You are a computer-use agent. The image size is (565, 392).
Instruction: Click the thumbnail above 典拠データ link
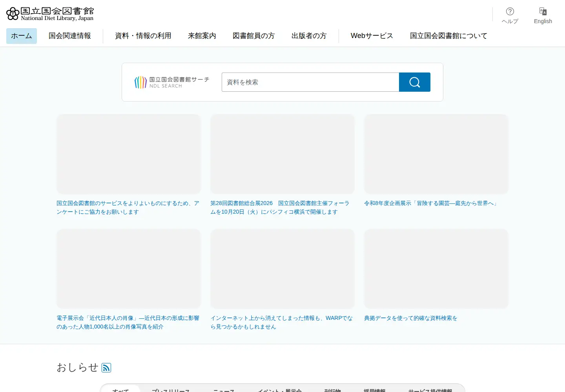tap(436, 269)
